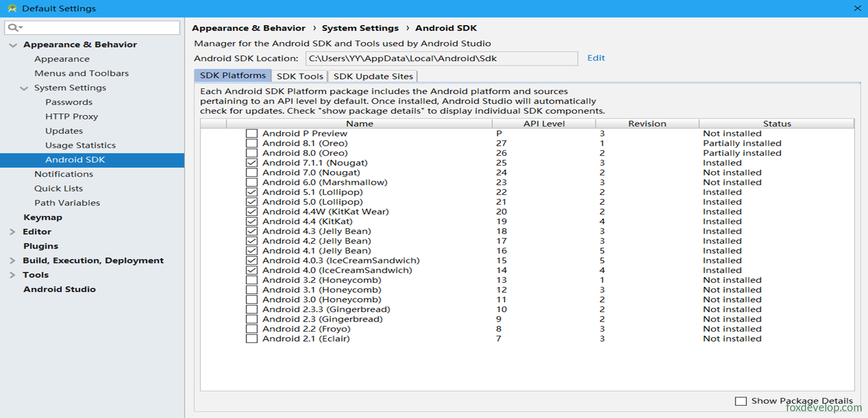Focus the settings search box
This screenshot has width=868, height=418.
tap(92, 27)
